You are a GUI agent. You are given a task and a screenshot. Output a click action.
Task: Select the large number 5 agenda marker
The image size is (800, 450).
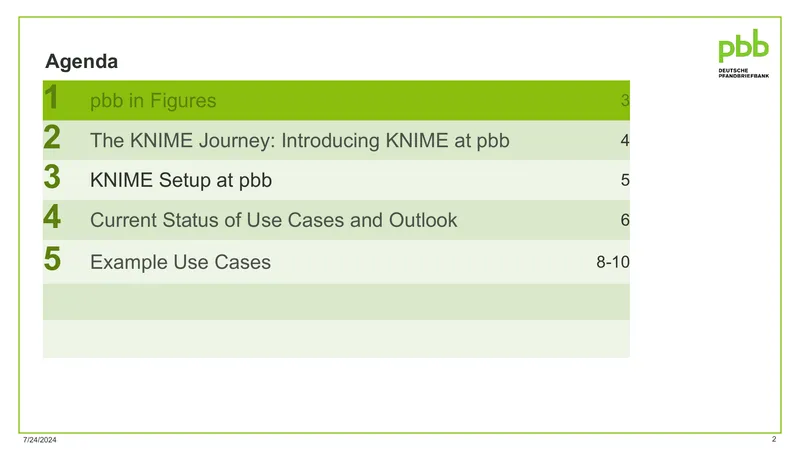(x=52, y=259)
